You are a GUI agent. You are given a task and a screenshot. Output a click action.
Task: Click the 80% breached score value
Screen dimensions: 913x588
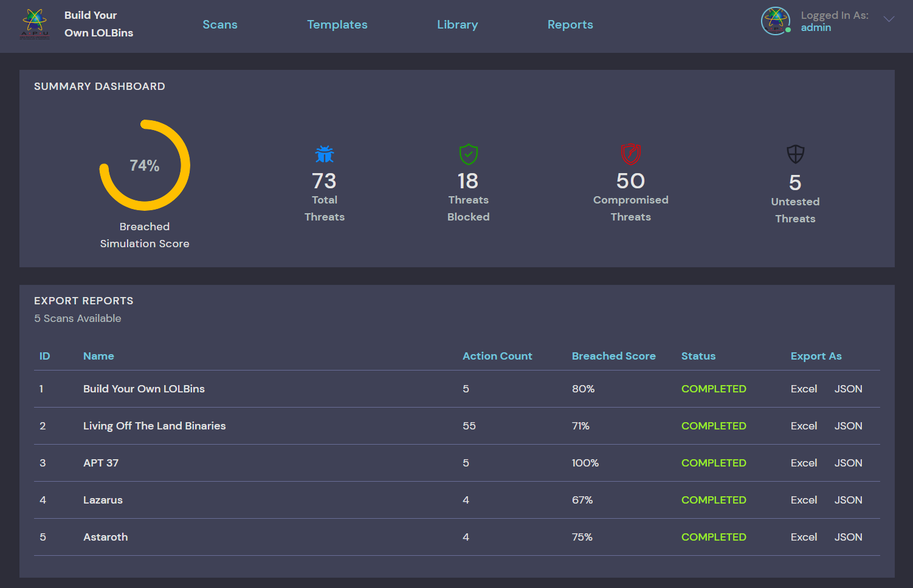[x=583, y=389]
